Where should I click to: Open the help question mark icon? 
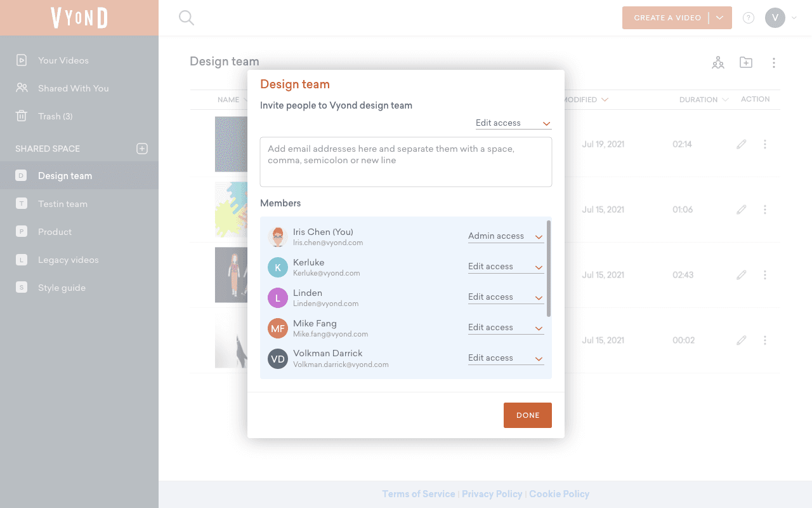pos(749,18)
